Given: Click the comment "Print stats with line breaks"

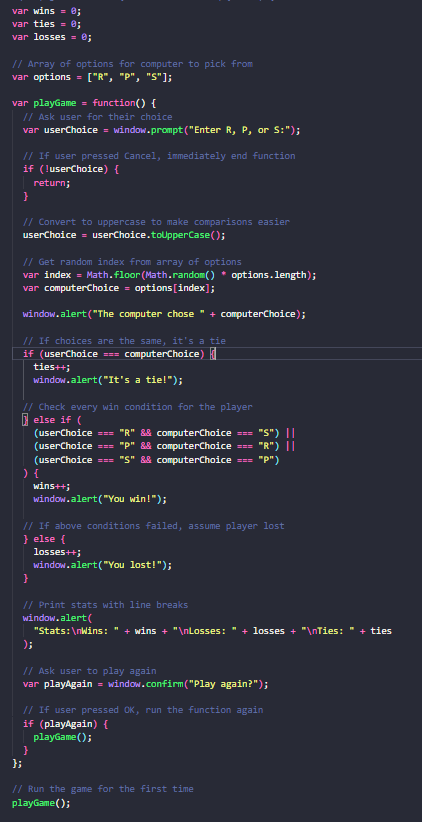Looking at the screenshot, I should (105, 605).
